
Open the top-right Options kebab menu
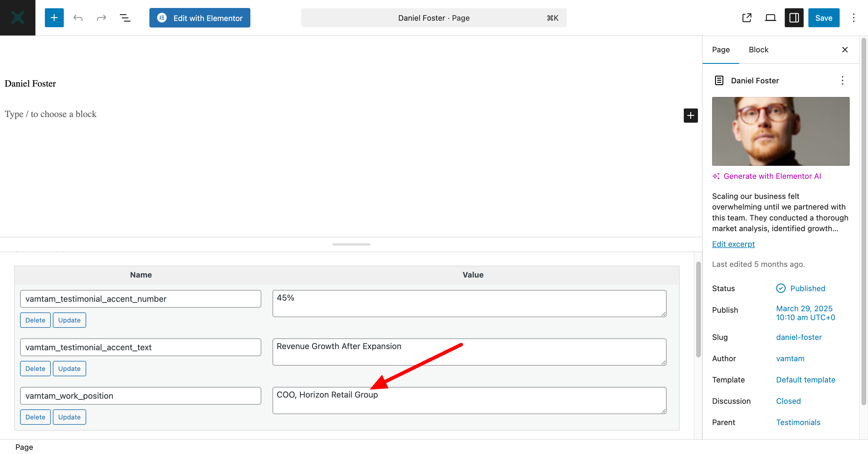coord(854,18)
